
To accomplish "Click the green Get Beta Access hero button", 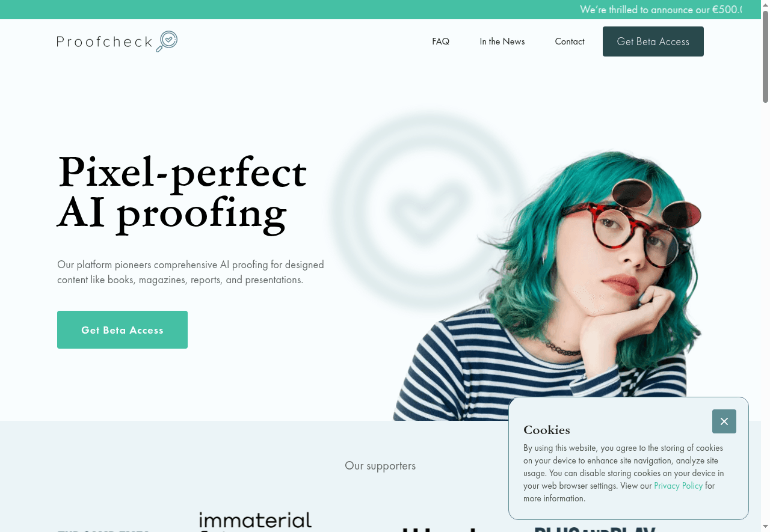I will [x=122, y=329].
